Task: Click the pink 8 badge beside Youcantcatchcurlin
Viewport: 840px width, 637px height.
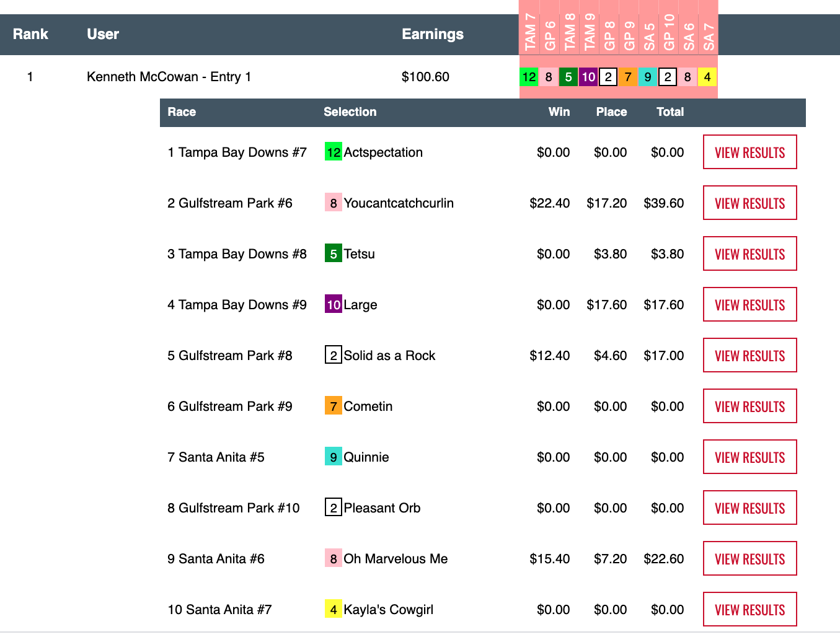Action: click(333, 203)
